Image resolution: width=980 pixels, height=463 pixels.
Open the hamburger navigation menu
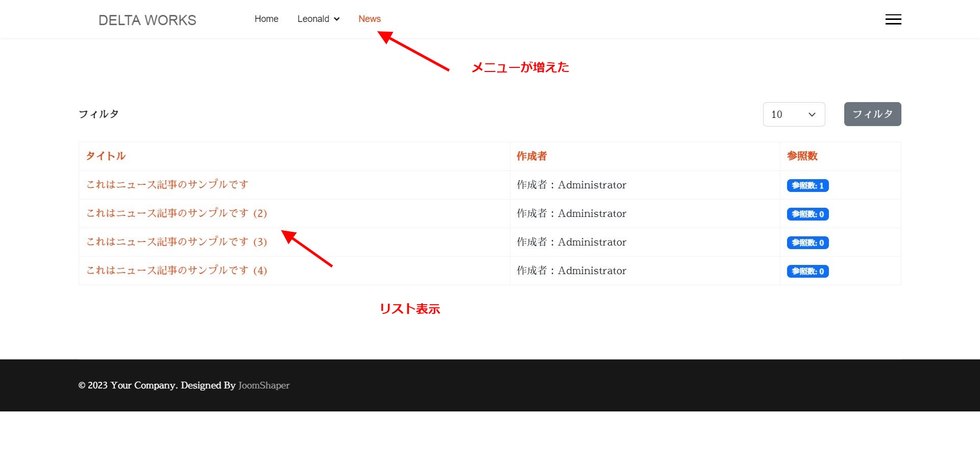[893, 19]
